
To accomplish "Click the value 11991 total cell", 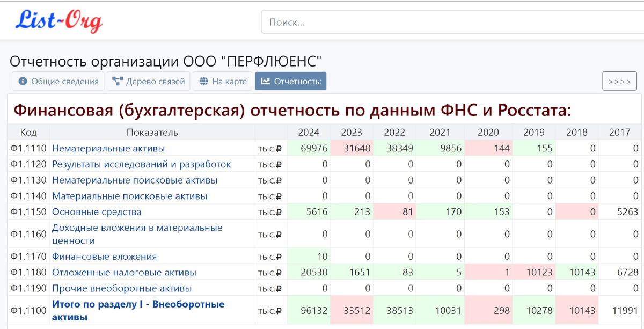I will click(620, 311).
